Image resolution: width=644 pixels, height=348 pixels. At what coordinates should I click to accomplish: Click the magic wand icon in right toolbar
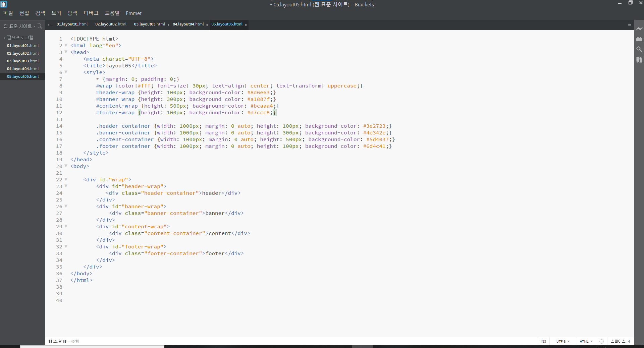pos(639,49)
